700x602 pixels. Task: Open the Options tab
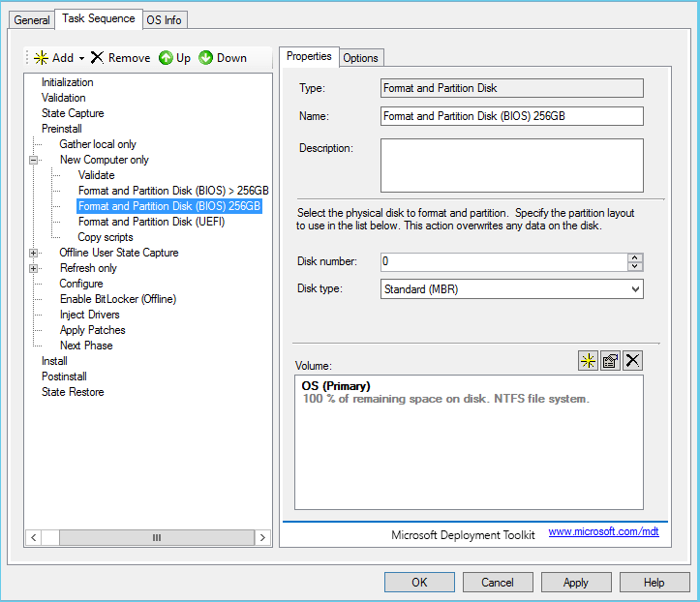pyautogui.click(x=361, y=58)
